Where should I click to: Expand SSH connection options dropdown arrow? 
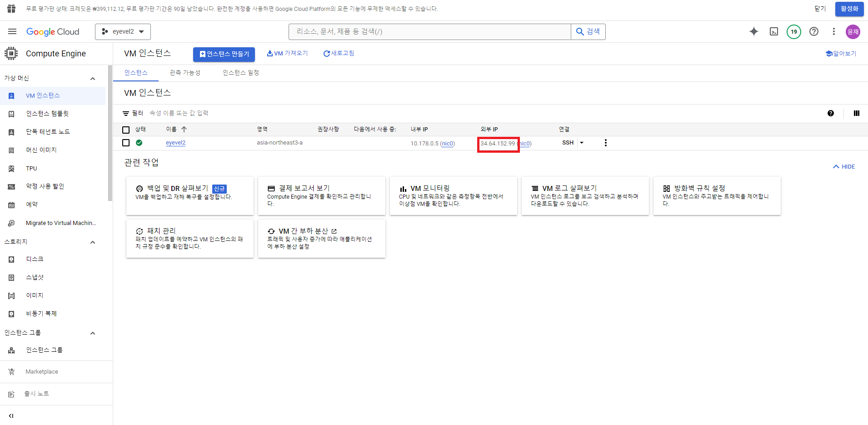point(582,143)
